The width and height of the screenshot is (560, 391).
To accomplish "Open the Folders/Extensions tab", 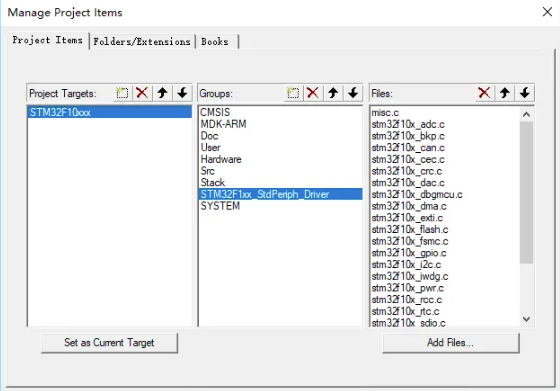I will click(x=142, y=42).
